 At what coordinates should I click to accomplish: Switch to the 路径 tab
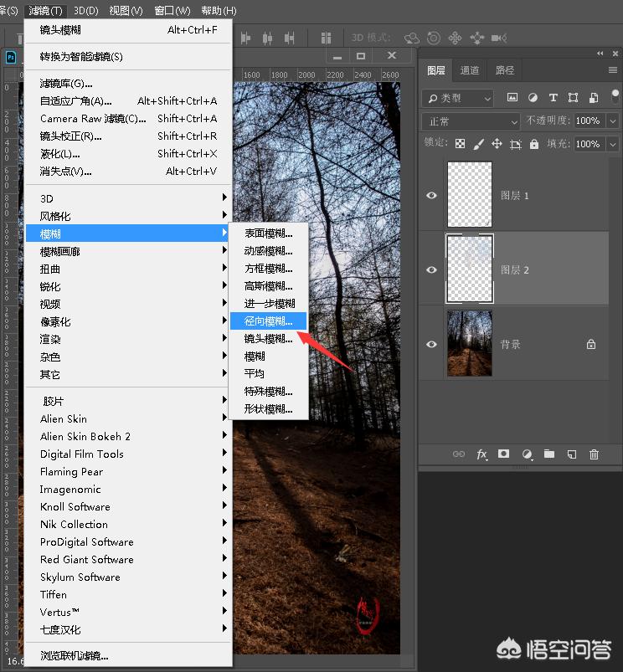click(x=505, y=69)
